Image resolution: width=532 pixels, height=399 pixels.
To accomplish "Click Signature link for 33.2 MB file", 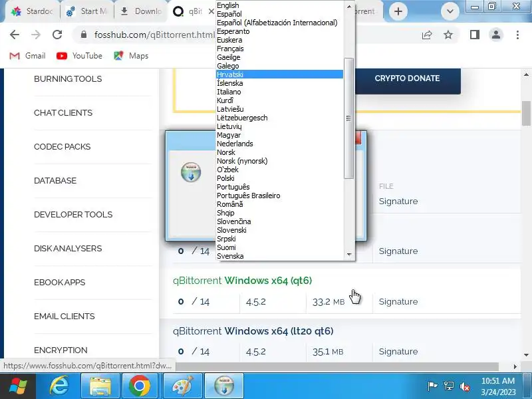I will (398, 302).
